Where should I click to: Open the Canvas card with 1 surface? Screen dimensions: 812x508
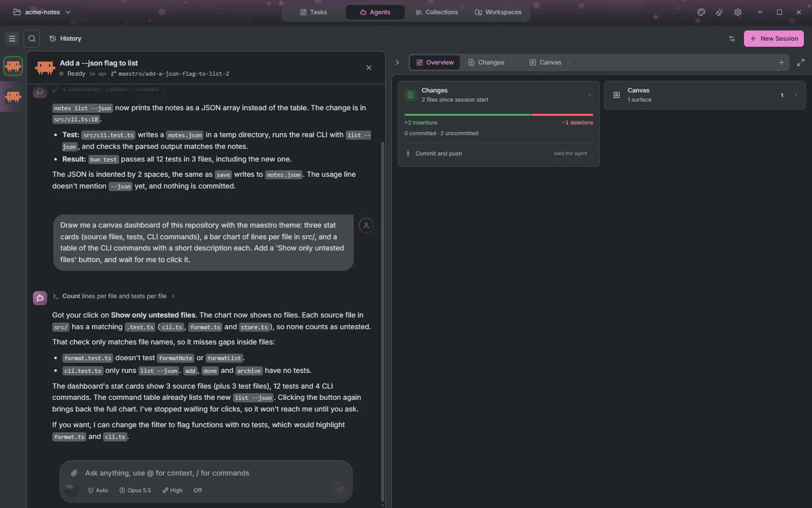(x=704, y=95)
